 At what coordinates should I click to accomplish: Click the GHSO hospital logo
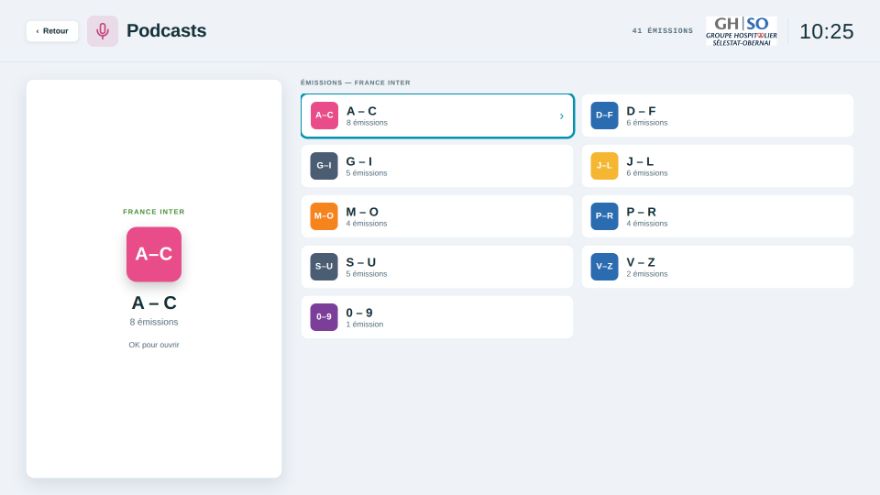click(741, 31)
